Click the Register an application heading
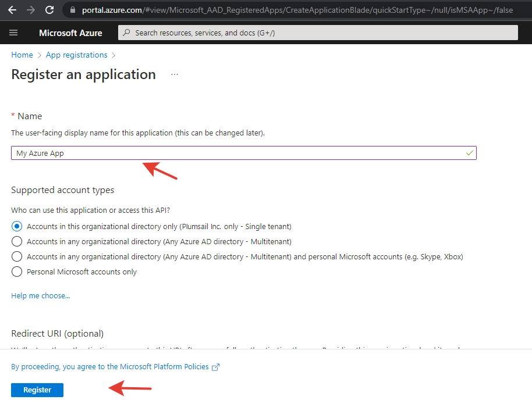The height and width of the screenshot is (407, 532). (x=83, y=74)
